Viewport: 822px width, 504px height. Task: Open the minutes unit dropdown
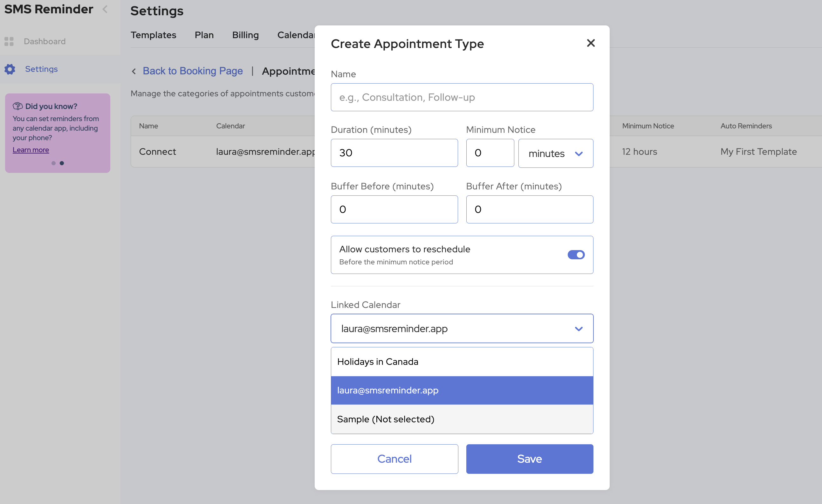[555, 153]
